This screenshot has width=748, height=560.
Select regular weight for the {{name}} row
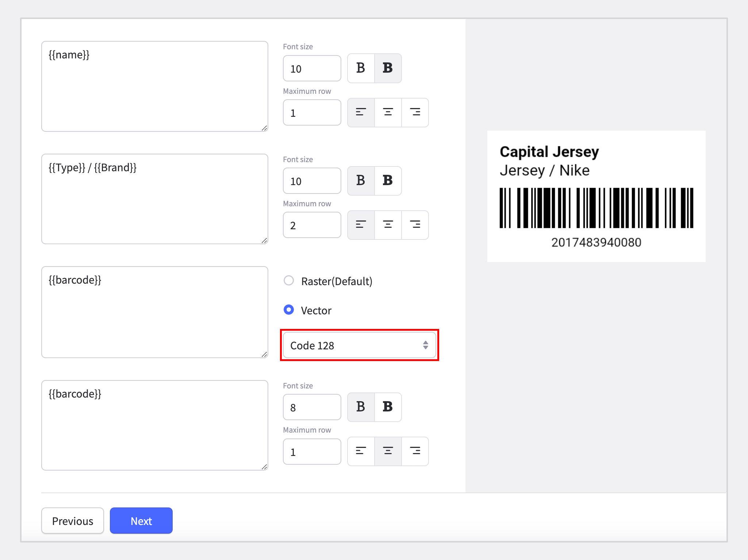(361, 68)
